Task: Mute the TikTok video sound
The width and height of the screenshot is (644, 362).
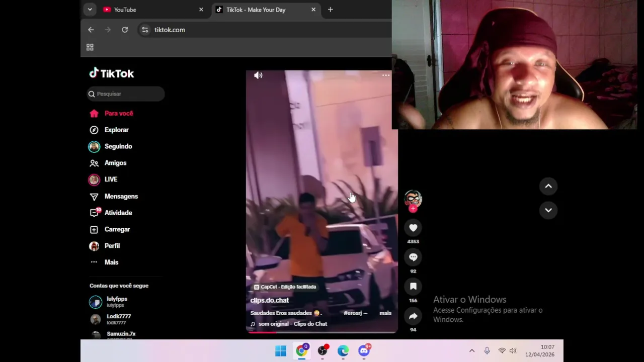Action: point(258,75)
